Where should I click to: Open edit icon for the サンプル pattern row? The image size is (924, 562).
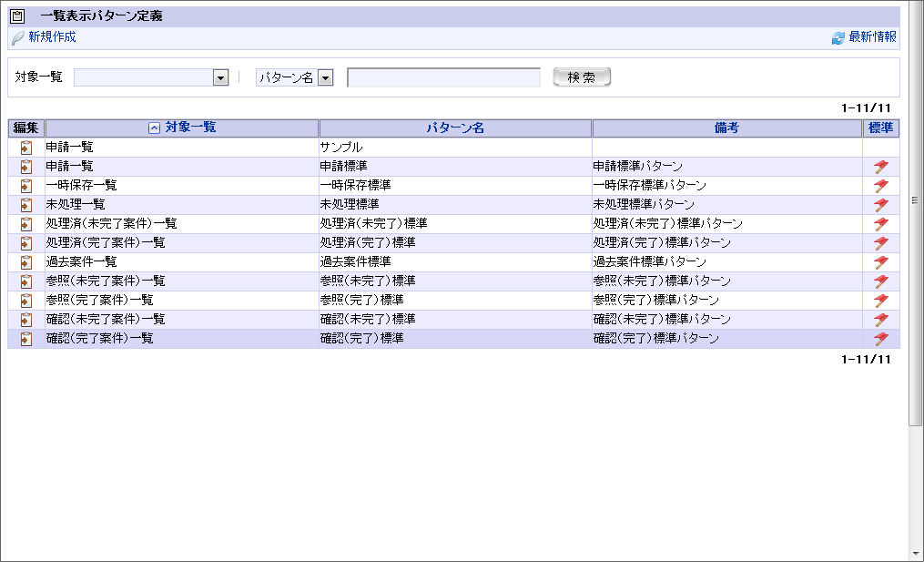point(25,147)
